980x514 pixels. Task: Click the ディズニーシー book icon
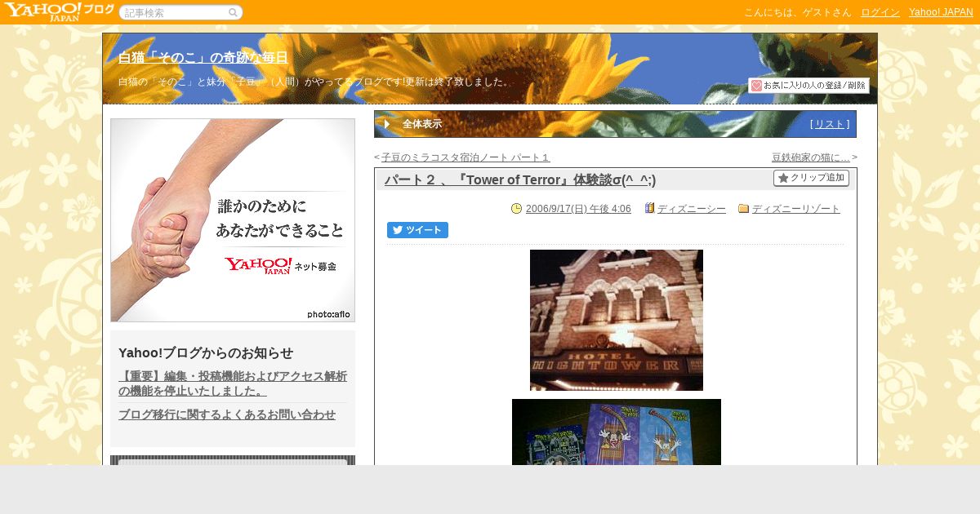[x=649, y=209]
